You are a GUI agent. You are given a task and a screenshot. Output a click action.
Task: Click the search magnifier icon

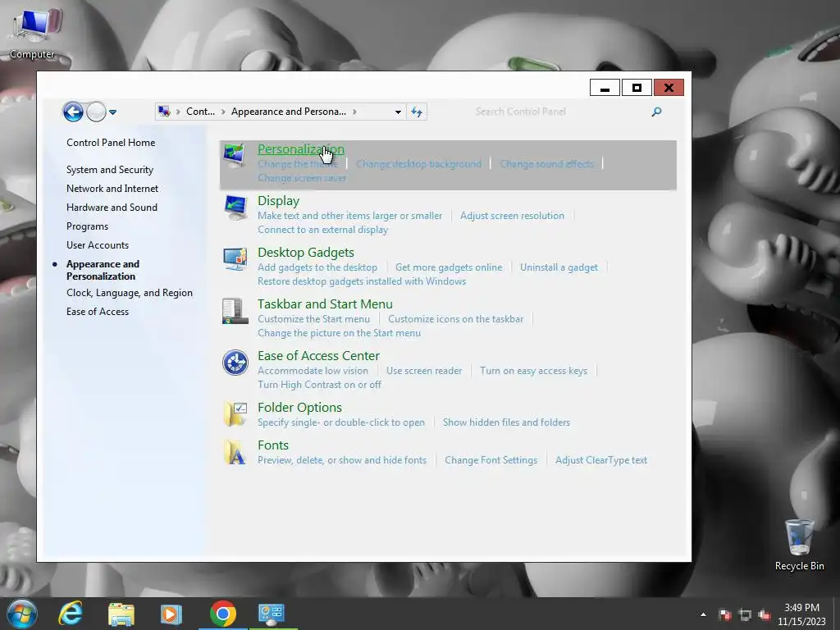(656, 112)
